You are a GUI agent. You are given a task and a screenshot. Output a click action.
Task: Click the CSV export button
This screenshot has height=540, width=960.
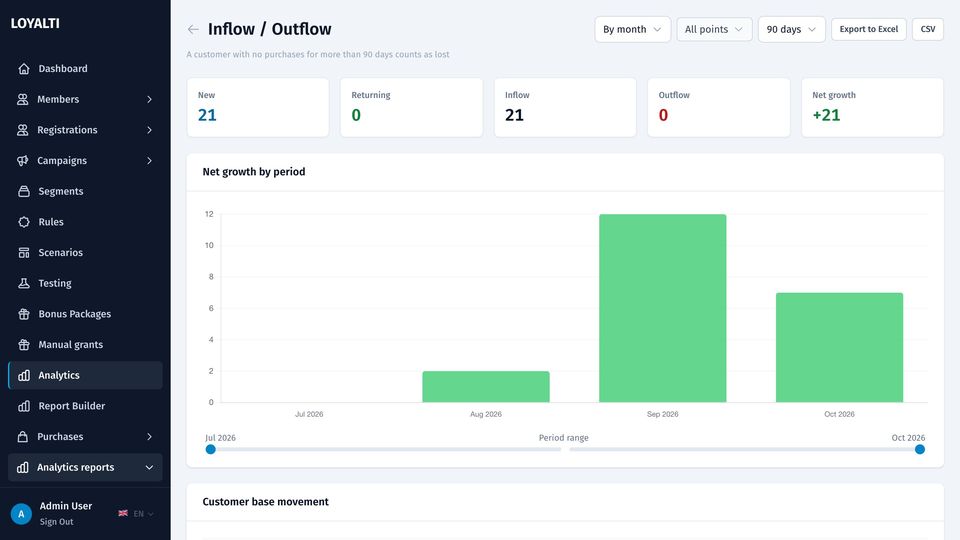928,29
